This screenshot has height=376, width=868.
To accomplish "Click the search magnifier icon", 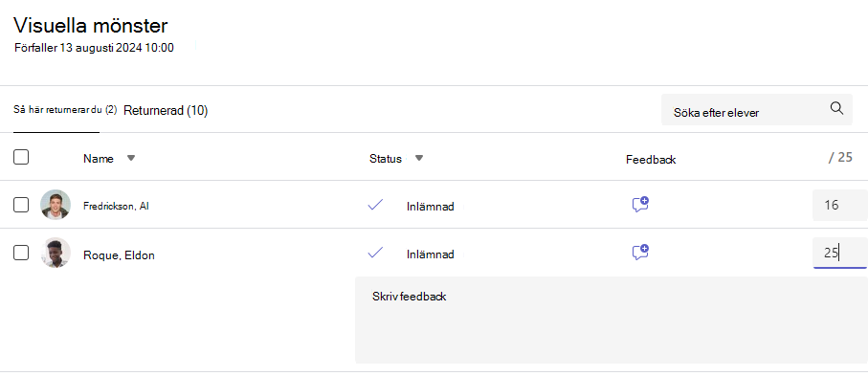I will 836,108.
